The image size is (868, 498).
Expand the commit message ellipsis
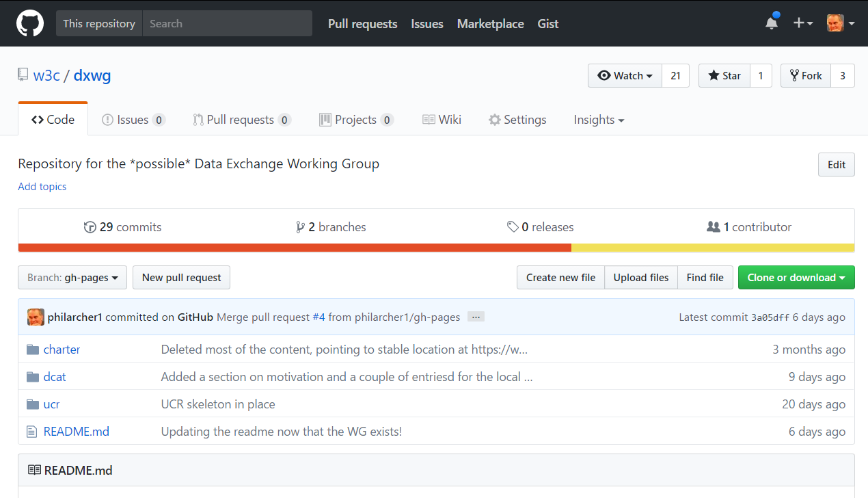click(476, 317)
